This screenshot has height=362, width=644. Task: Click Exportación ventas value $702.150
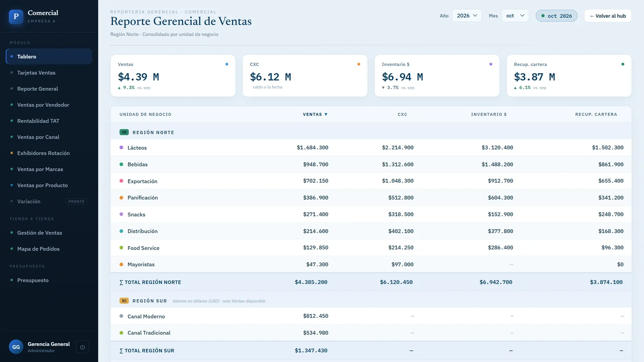316,181
